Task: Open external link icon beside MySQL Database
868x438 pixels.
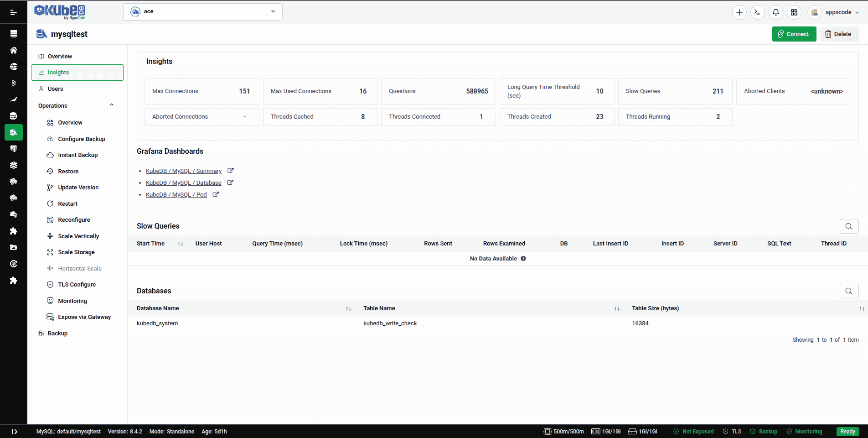Action: pos(230,182)
